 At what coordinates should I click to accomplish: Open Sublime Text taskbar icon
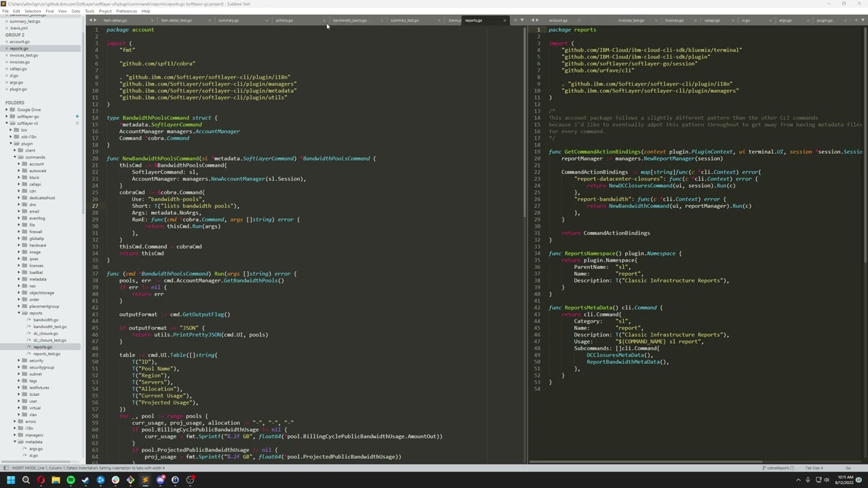pyautogui.click(x=145, y=480)
